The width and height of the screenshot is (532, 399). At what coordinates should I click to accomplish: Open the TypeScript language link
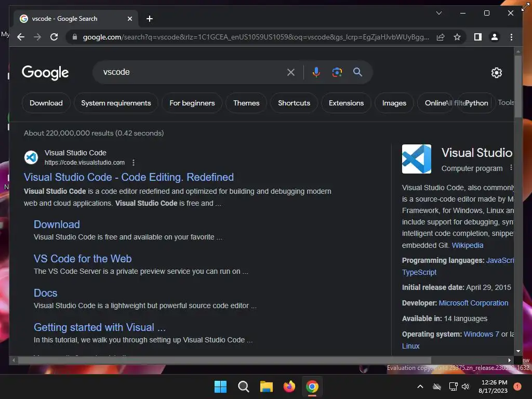point(419,272)
